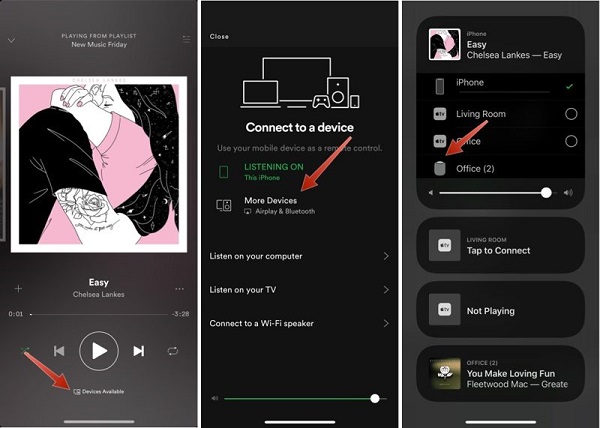Select Living Room radio circle
Screen dimensions: 600x428
[571, 114]
